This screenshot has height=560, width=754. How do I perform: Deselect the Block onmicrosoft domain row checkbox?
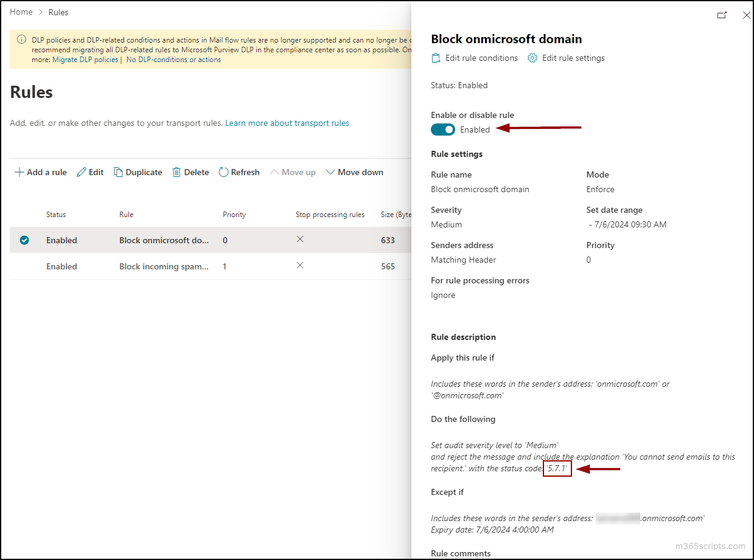(x=24, y=240)
